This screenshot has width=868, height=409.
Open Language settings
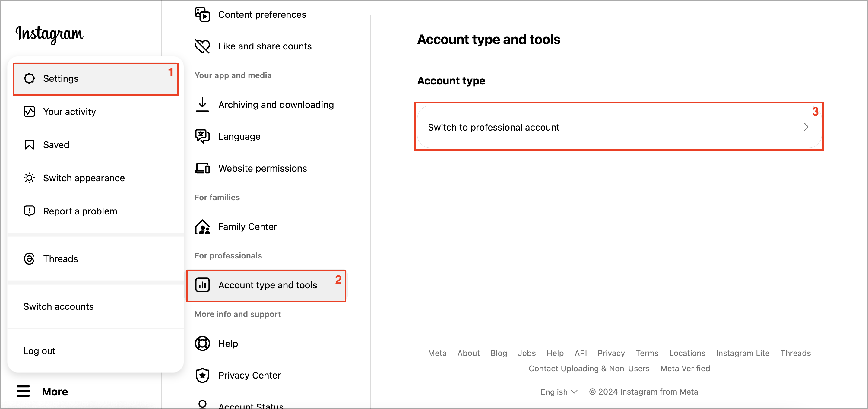(x=266, y=136)
